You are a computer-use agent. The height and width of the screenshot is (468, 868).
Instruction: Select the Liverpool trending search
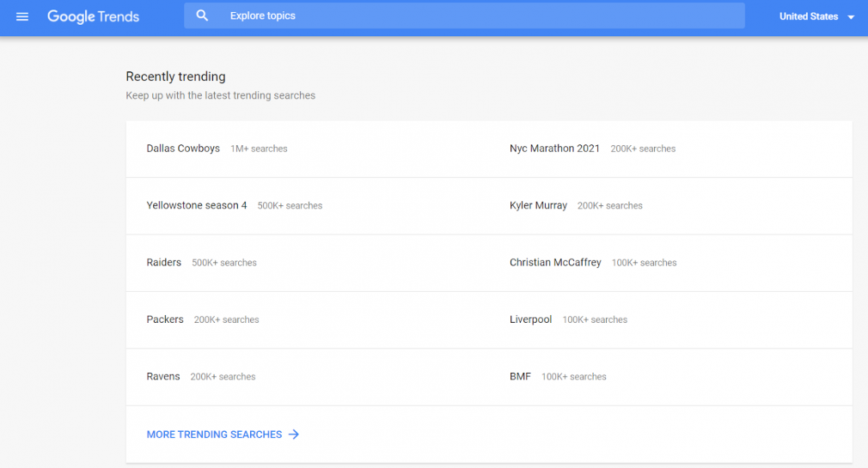tap(531, 319)
